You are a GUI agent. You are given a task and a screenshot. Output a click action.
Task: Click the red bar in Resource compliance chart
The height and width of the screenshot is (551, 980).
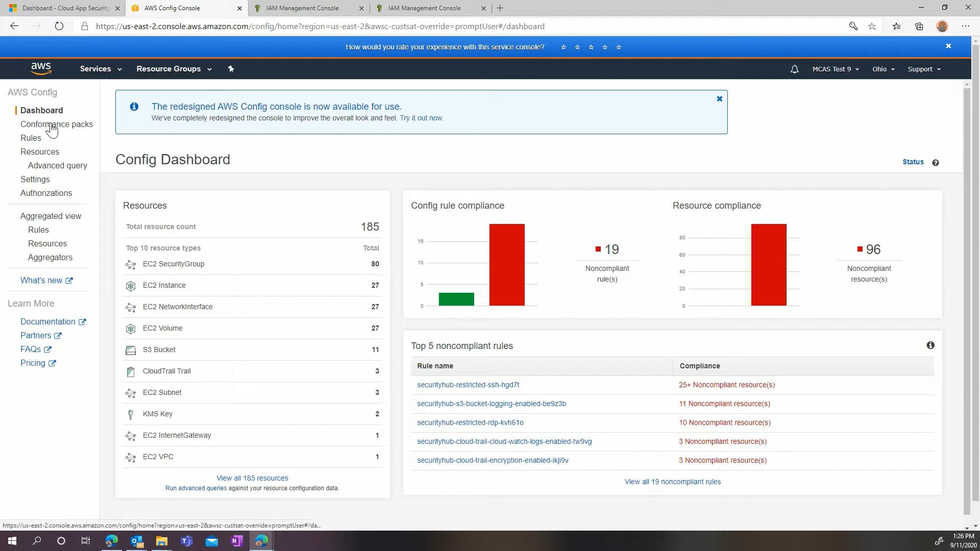coord(769,265)
